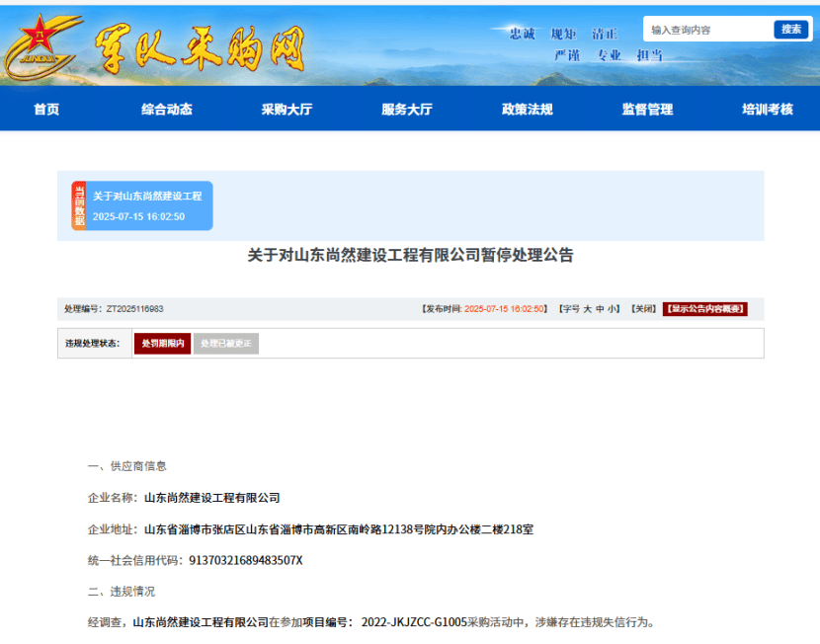The image size is (820, 644).
Task: Open the 培训考核 menu item
Action: [x=768, y=110]
